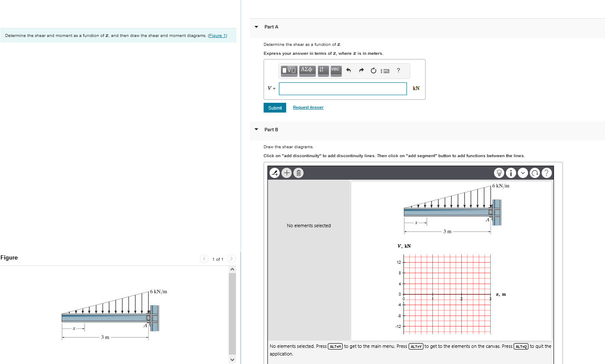
Task: Collapse the Part B section
Action: tap(256, 130)
